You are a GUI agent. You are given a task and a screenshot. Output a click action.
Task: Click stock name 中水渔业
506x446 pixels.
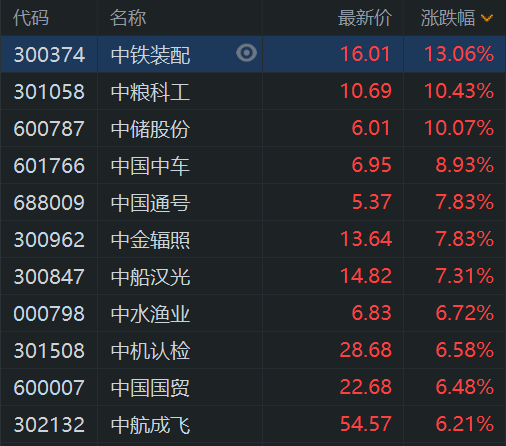click(x=150, y=314)
